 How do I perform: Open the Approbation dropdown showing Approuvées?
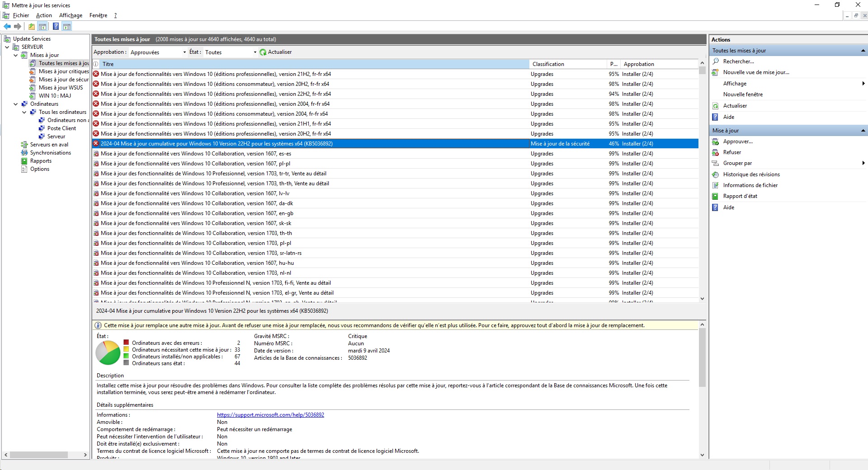click(x=158, y=52)
